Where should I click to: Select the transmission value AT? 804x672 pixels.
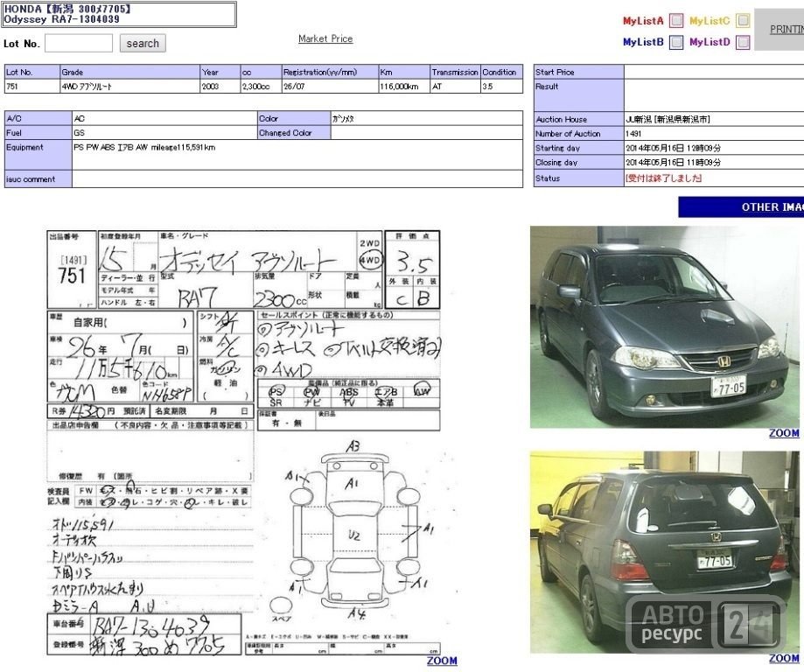pyautogui.click(x=437, y=87)
